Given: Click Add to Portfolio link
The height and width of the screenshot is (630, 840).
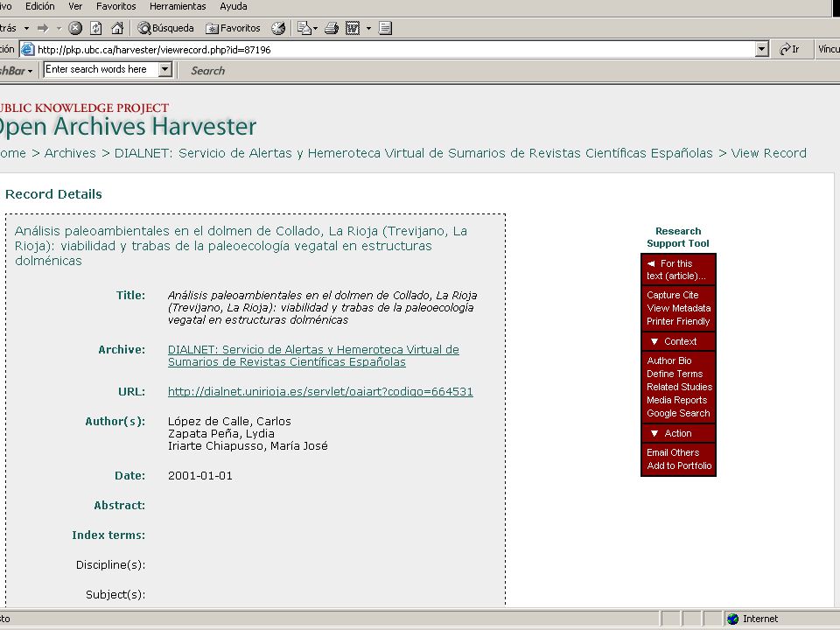Looking at the screenshot, I should (x=679, y=465).
